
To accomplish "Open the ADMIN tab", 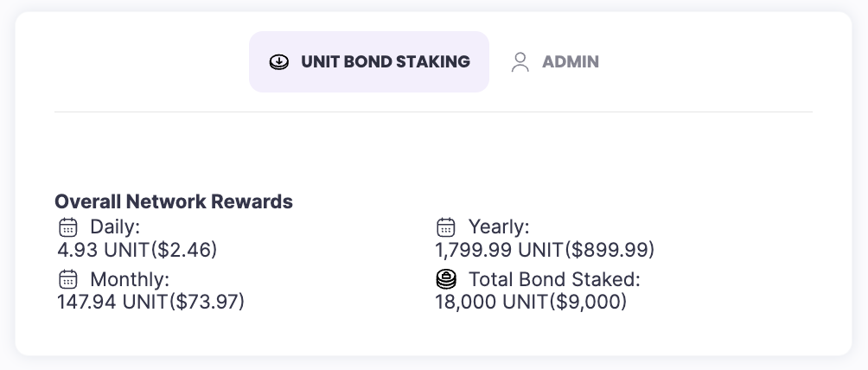I will pos(570,62).
